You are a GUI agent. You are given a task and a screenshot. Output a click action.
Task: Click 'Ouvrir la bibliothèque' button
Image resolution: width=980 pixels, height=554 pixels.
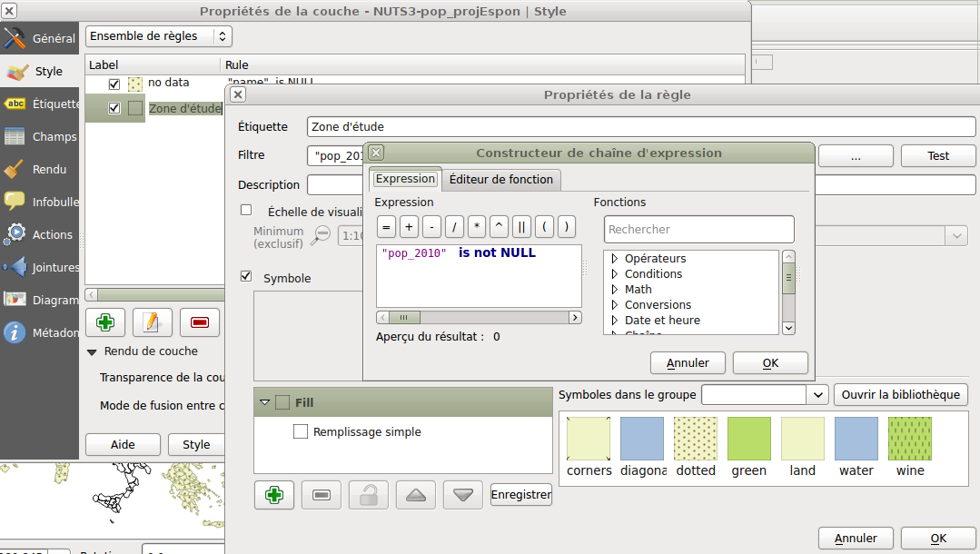901,394
